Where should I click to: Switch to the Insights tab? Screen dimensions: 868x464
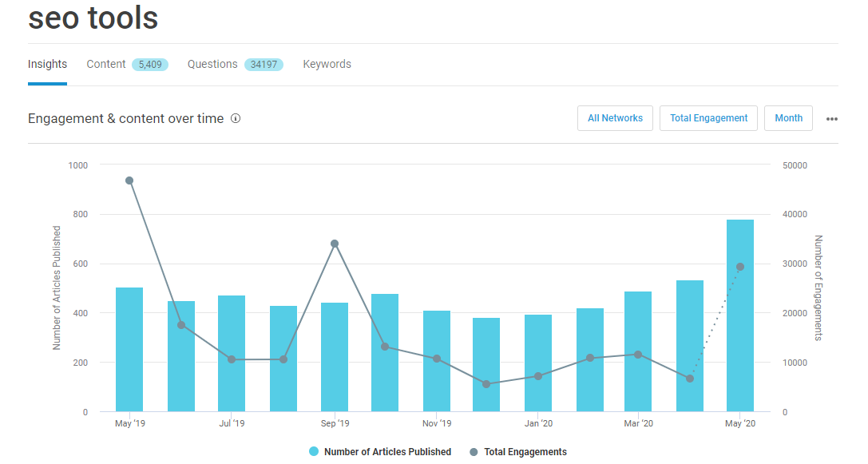pyautogui.click(x=47, y=64)
